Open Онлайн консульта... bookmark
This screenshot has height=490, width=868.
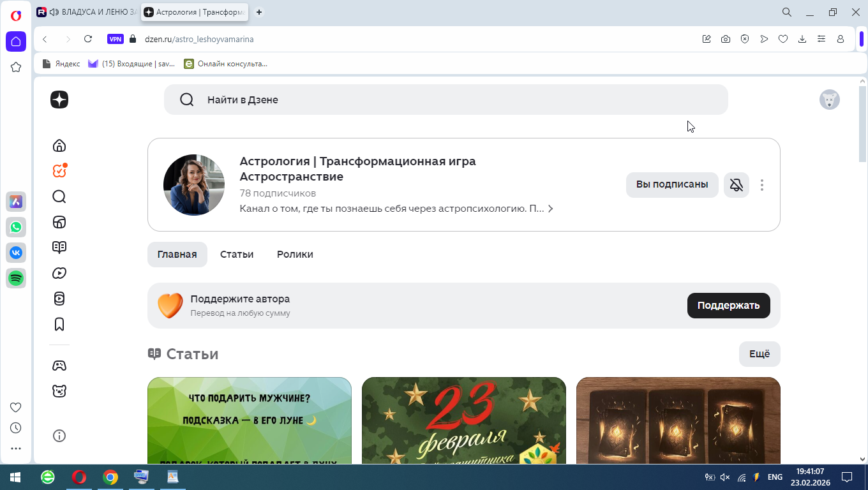226,63
